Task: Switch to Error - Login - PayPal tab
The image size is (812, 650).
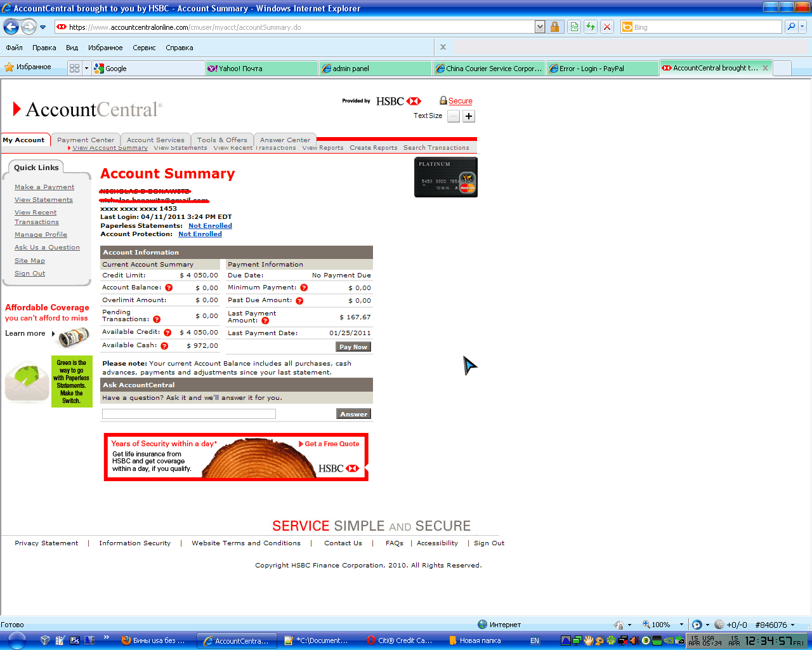Action: pos(603,68)
